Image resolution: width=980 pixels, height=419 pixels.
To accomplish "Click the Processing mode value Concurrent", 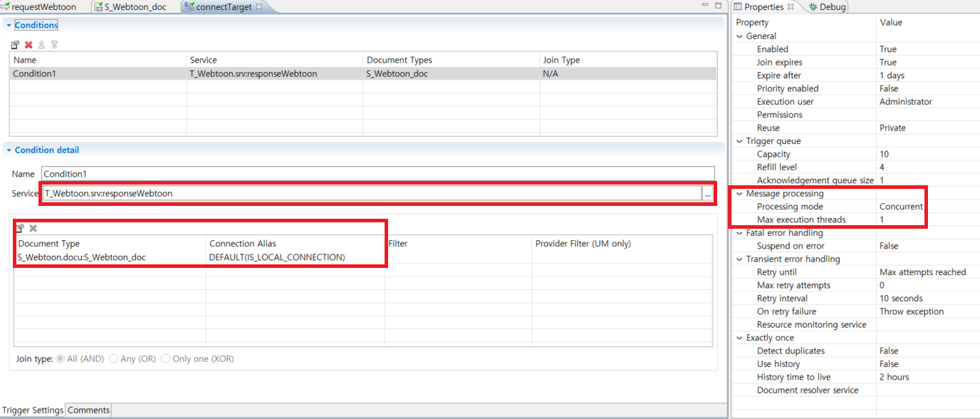I will click(x=901, y=207).
